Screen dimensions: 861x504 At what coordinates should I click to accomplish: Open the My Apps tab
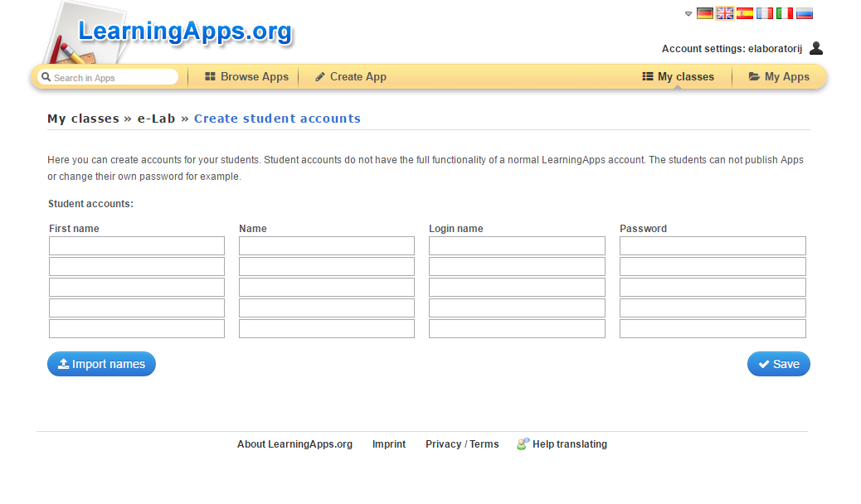[x=779, y=77]
